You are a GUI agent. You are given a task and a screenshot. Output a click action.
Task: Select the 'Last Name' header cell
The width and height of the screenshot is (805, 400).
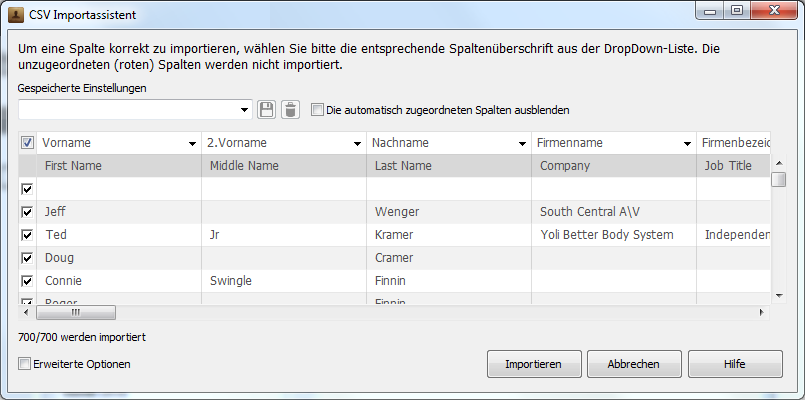coord(449,166)
